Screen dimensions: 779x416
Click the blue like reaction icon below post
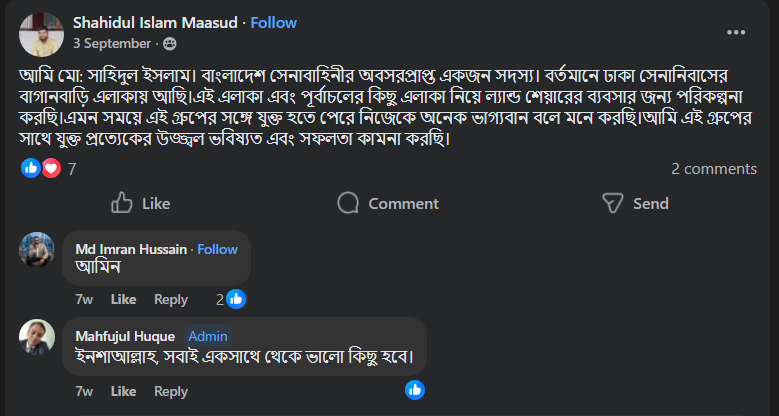[x=31, y=169]
